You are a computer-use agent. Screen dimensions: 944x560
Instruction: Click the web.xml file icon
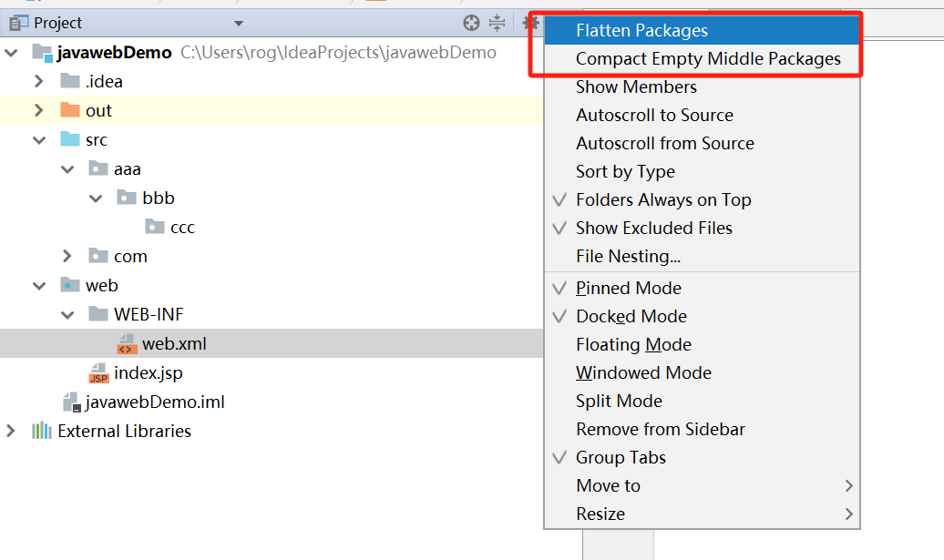tap(127, 343)
